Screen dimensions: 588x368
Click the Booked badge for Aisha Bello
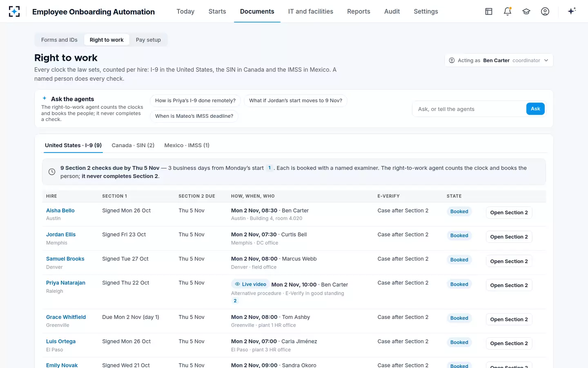click(459, 211)
